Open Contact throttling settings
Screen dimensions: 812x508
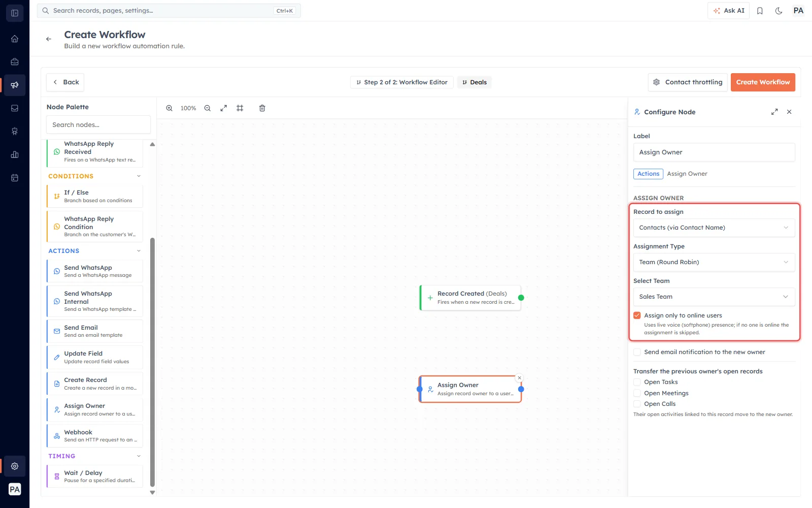pyautogui.click(x=688, y=82)
